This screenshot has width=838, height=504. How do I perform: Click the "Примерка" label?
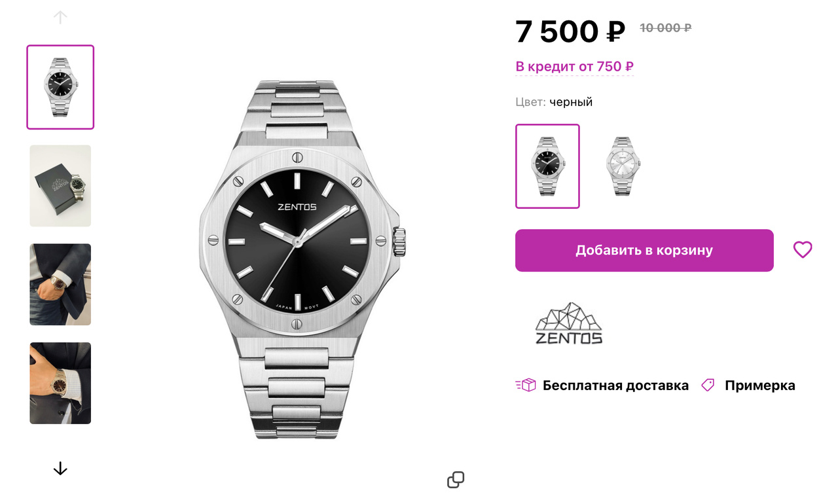759,386
